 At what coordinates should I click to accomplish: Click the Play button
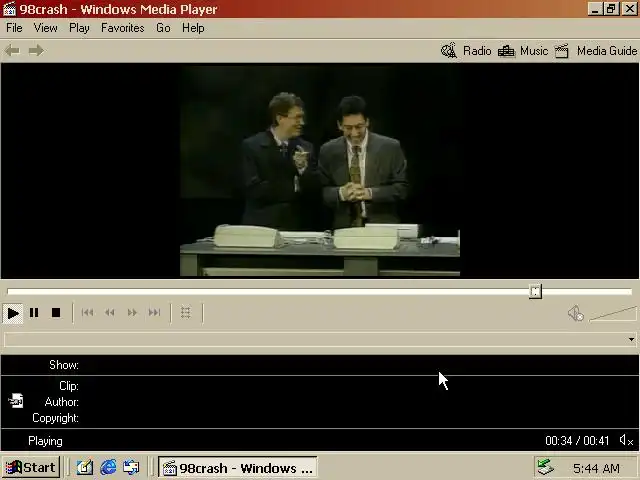click(x=13, y=313)
